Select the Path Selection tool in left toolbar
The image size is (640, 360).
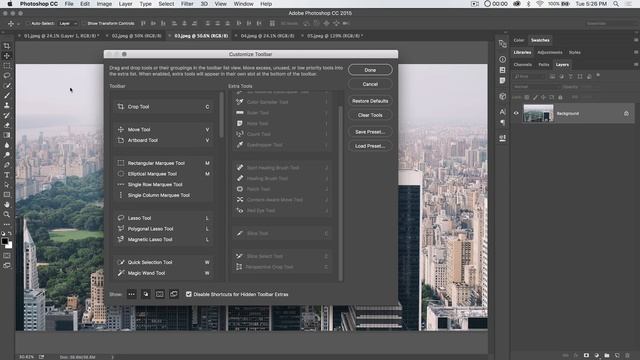tap(7, 185)
